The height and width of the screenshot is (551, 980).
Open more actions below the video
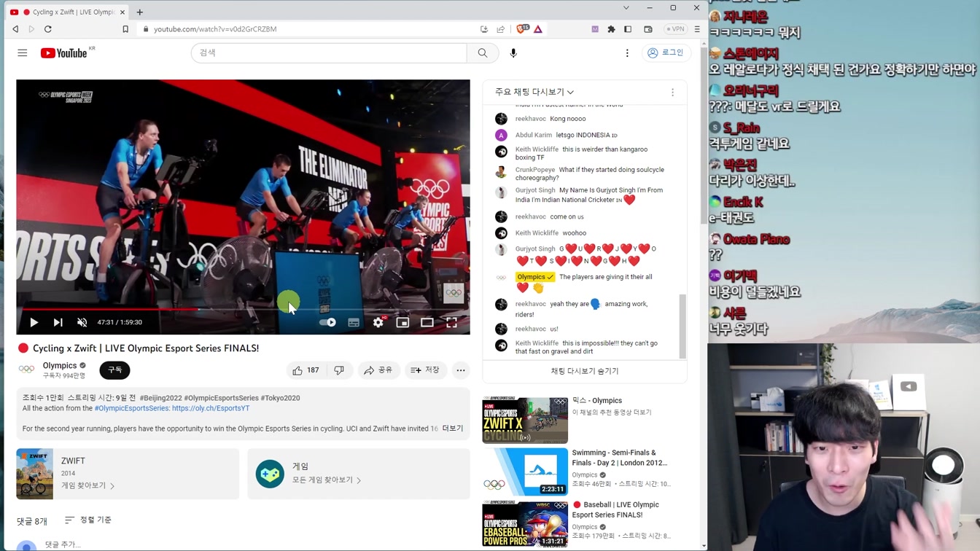461,370
